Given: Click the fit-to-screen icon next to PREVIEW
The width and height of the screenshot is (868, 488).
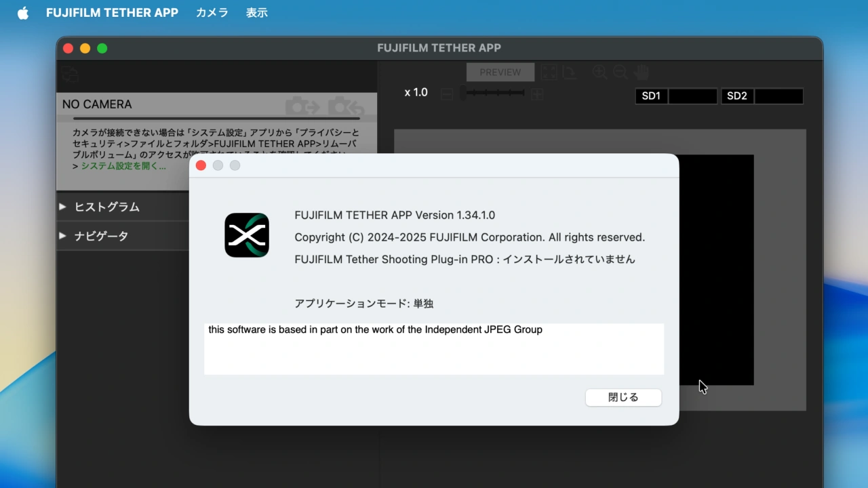Looking at the screenshot, I should click(x=548, y=72).
